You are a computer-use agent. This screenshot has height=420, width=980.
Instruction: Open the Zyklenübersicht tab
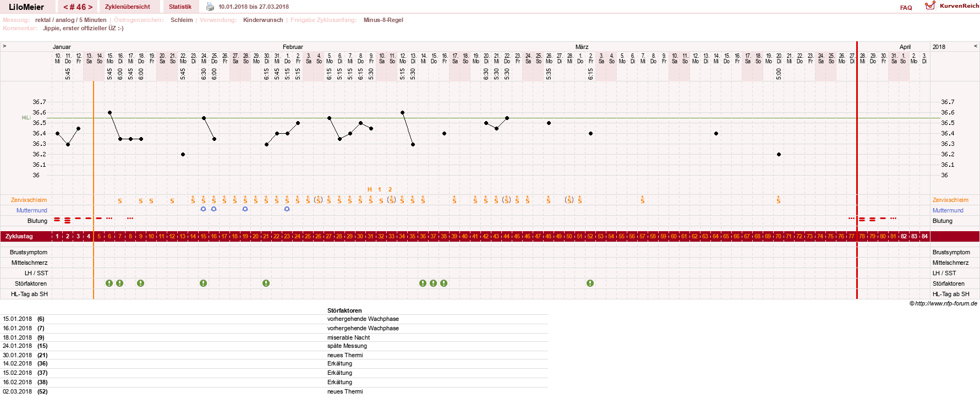(x=128, y=7)
